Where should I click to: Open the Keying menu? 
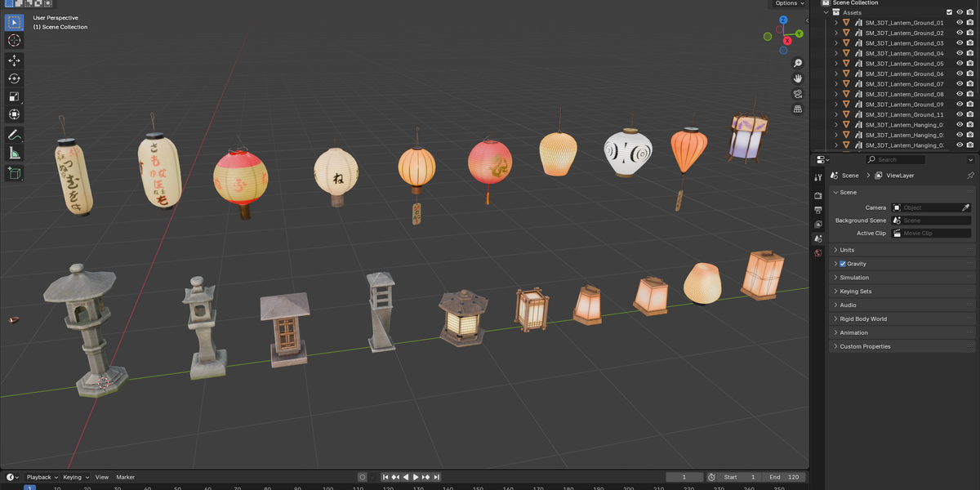click(75, 477)
